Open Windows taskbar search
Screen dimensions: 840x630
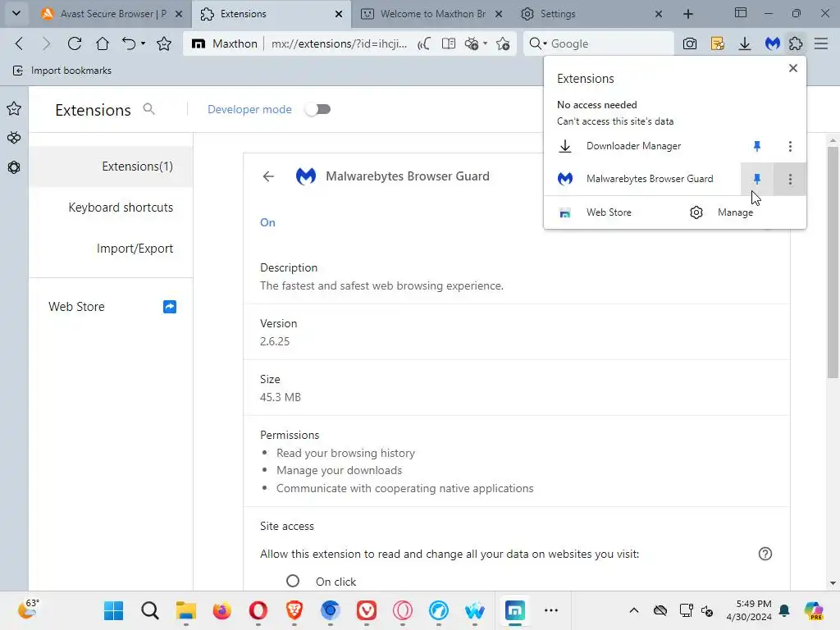[x=150, y=610]
